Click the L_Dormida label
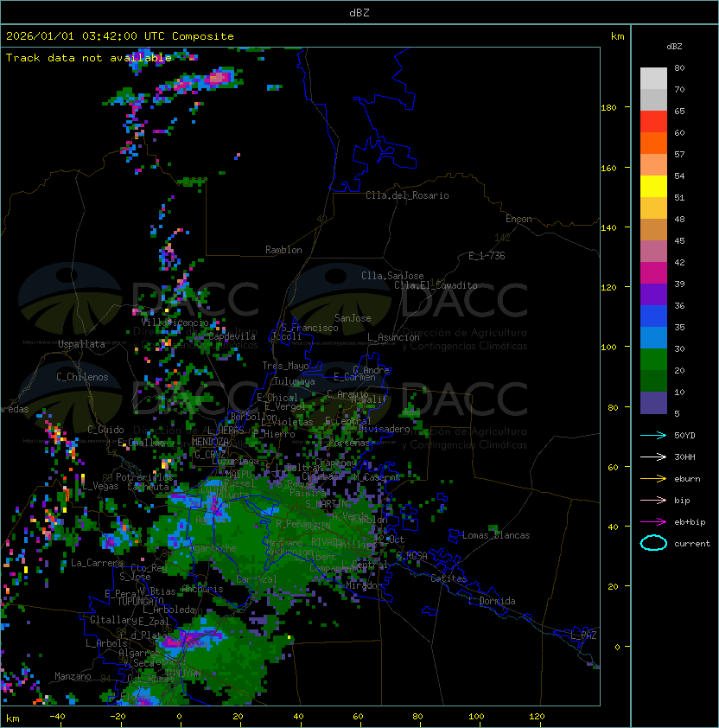 492,601
